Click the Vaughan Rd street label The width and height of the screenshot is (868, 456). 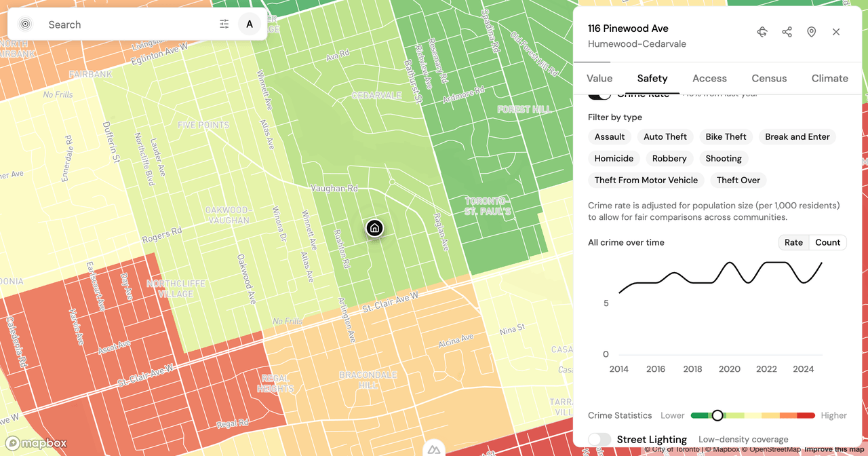pyautogui.click(x=334, y=188)
